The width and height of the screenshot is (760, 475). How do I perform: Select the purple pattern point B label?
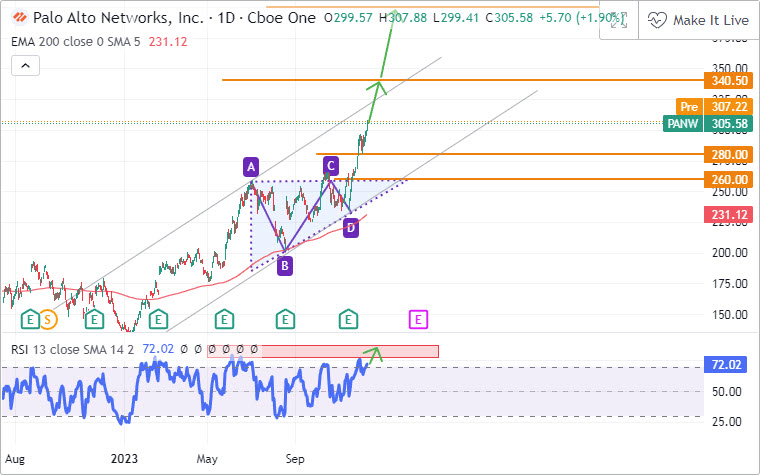(x=285, y=266)
